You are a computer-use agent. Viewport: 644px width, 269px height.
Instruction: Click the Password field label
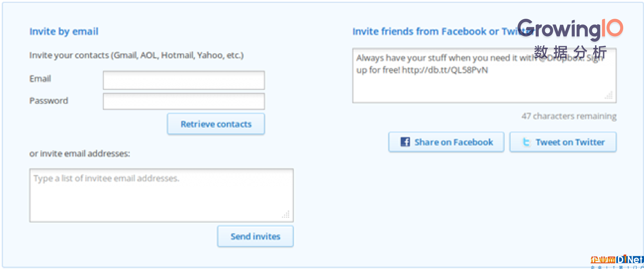(x=49, y=101)
